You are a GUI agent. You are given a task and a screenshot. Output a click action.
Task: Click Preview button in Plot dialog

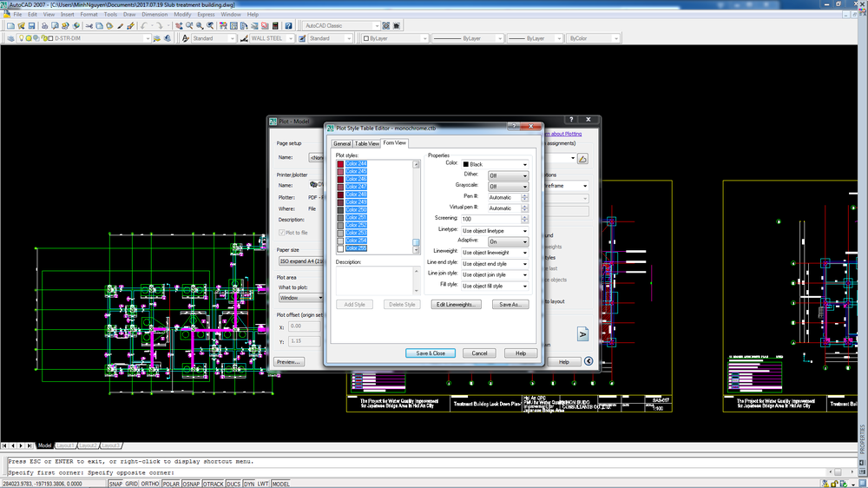(x=288, y=362)
